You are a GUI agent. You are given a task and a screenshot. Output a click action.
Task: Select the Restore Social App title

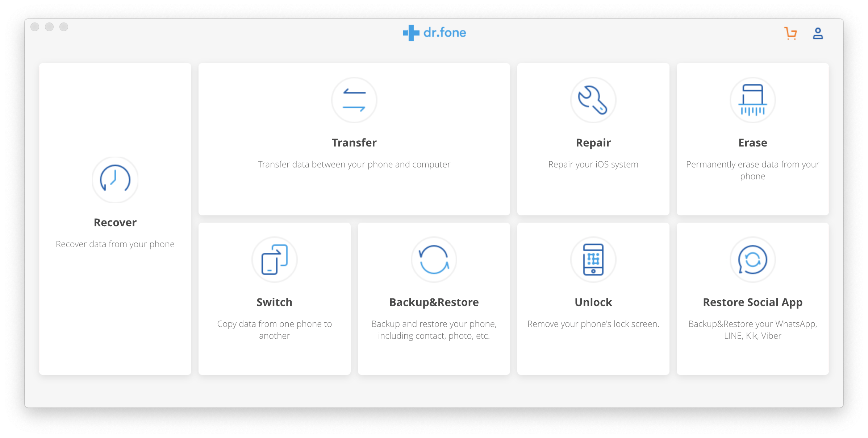753,302
